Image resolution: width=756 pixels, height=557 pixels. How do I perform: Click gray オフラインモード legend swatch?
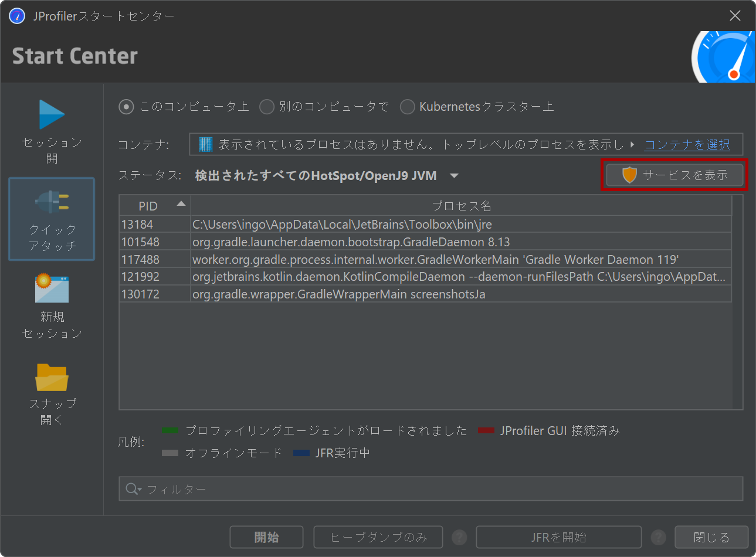pyautogui.click(x=170, y=453)
